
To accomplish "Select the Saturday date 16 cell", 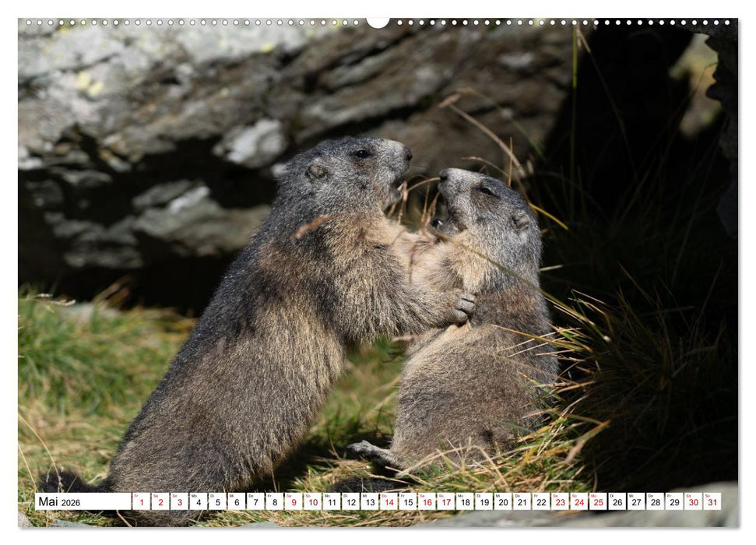I will tap(427, 501).
